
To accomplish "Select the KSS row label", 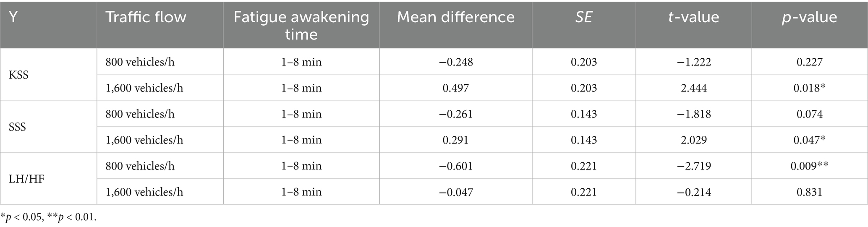I will tap(18, 76).
